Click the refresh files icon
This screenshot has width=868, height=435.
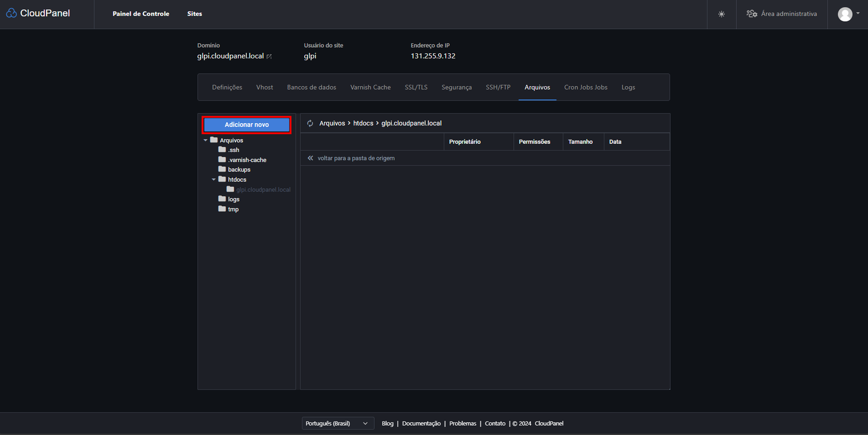pos(310,123)
